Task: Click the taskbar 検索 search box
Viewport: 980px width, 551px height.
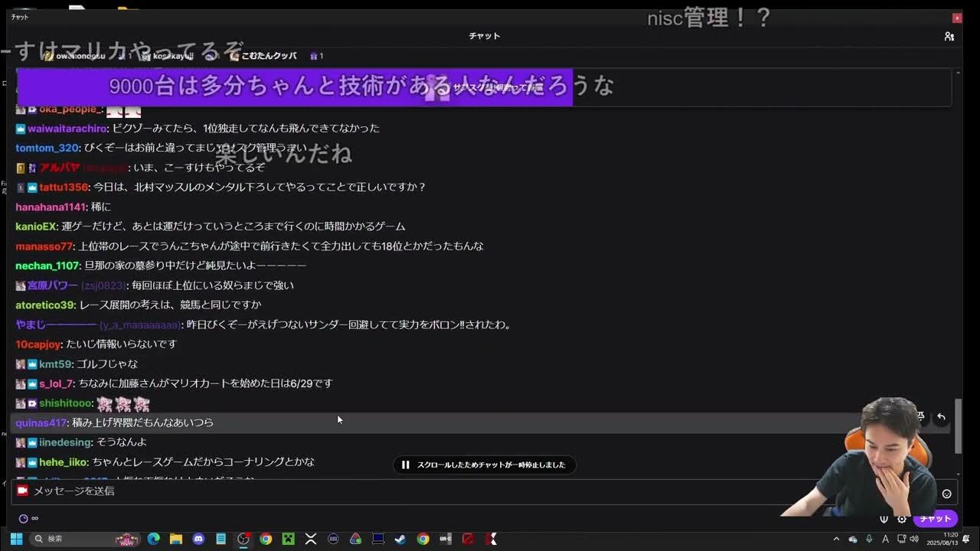Action: click(x=86, y=539)
